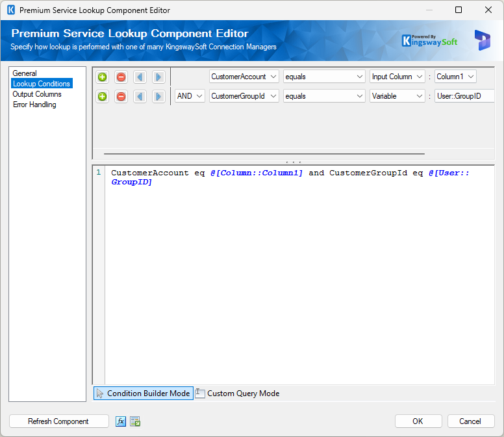Maximize the editor window

(x=459, y=10)
